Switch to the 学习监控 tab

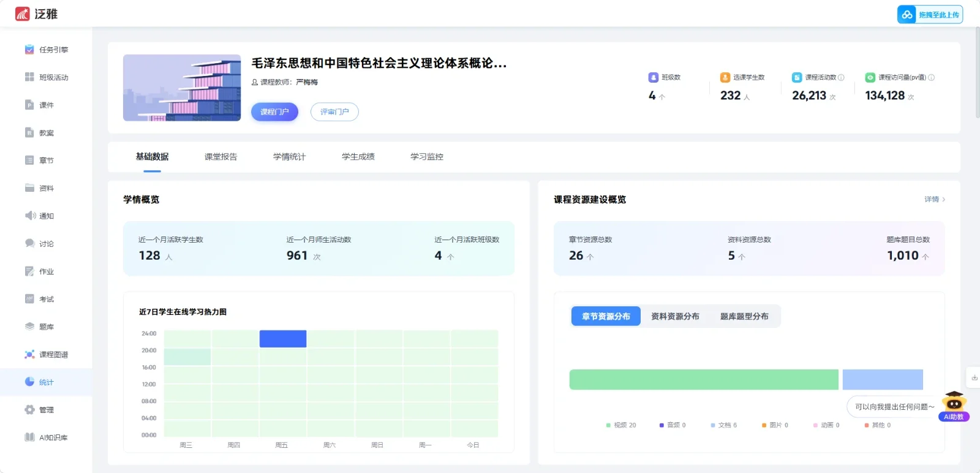click(426, 157)
